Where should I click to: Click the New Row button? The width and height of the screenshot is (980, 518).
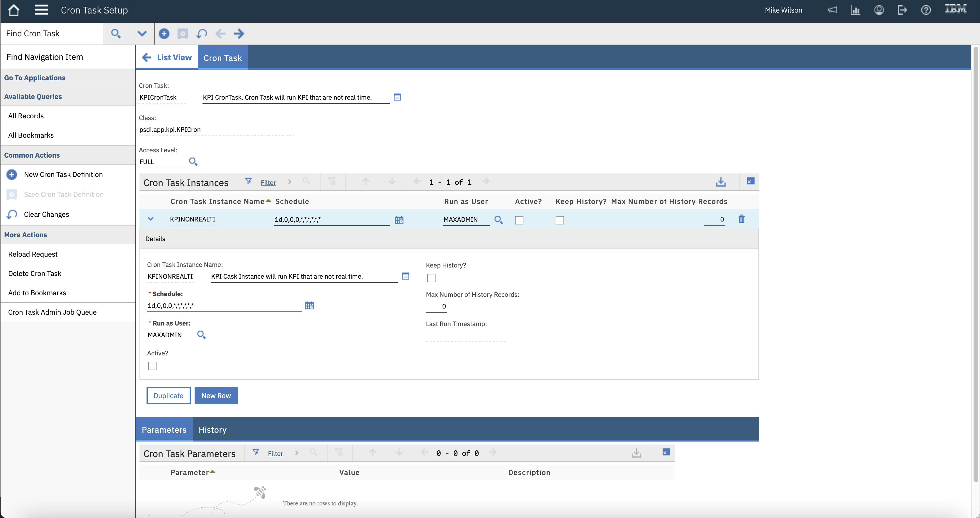click(x=216, y=396)
